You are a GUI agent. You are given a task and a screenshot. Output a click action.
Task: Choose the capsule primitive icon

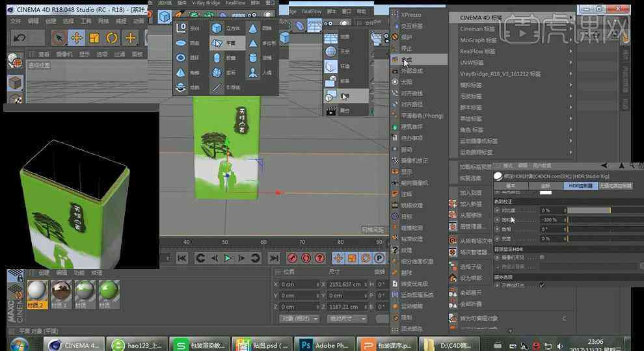click(x=217, y=58)
